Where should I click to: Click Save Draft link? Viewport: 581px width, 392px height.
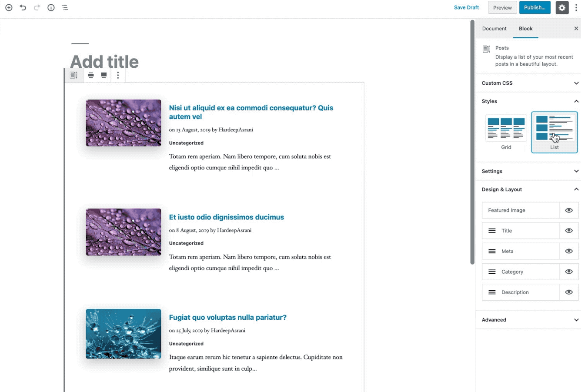[x=466, y=7]
